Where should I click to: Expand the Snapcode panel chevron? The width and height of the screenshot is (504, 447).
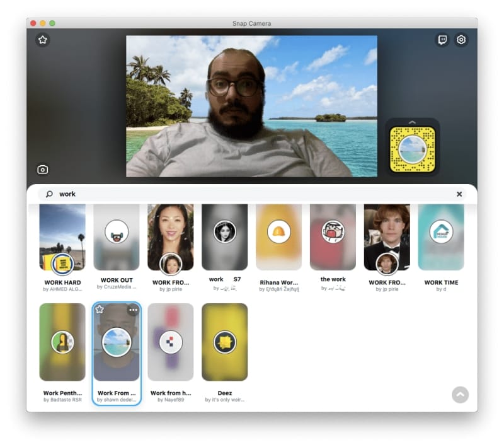pyautogui.click(x=413, y=122)
